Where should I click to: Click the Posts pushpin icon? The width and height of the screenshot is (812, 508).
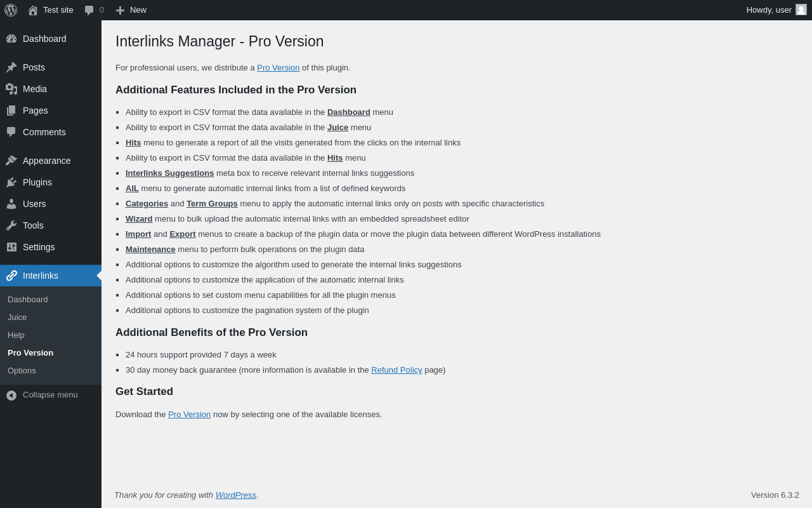click(x=11, y=67)
